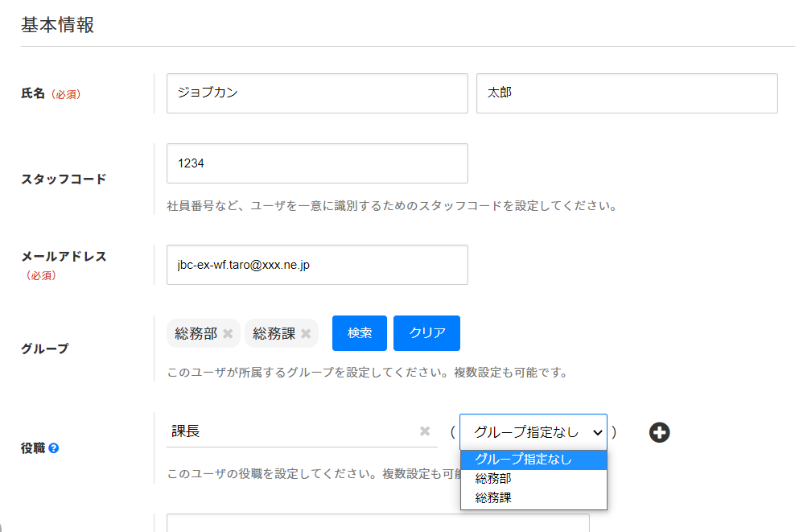This screenshot has height=532, width=795.
Task: Clear the 課長 position with the × icon
Action: (x=425, y=431)
